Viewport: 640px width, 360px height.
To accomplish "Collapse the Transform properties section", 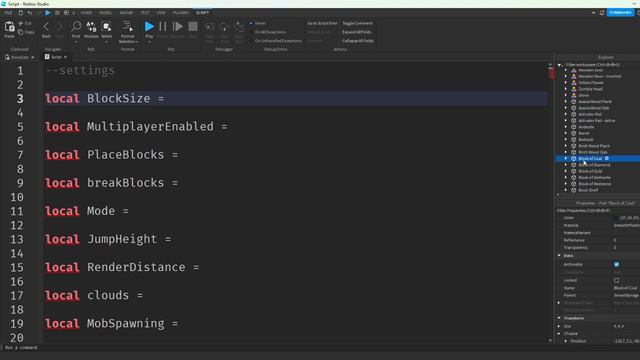I will (x=559, y=318).
